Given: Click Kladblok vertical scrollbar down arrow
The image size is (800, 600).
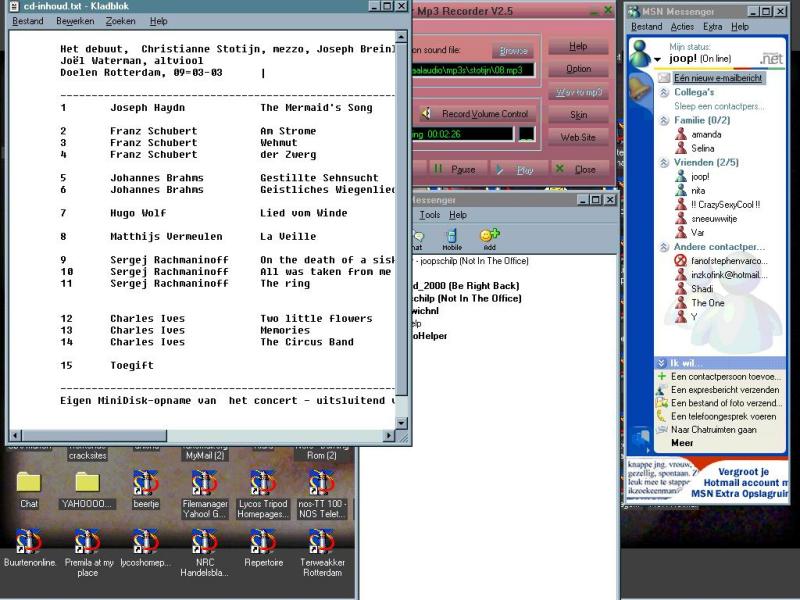Looking at the screenshot, I should click(401, 423).
